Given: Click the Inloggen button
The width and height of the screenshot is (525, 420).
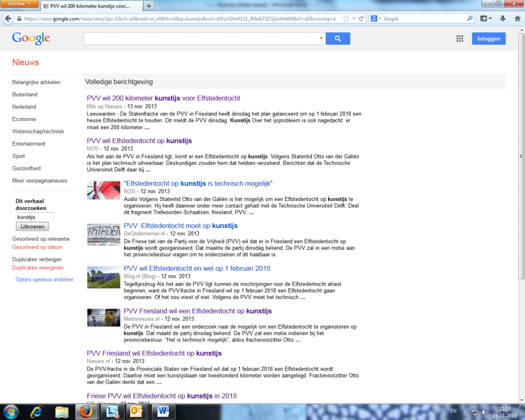Looking at the screenshot, I should pyautogui.click(x=489, y=38).
